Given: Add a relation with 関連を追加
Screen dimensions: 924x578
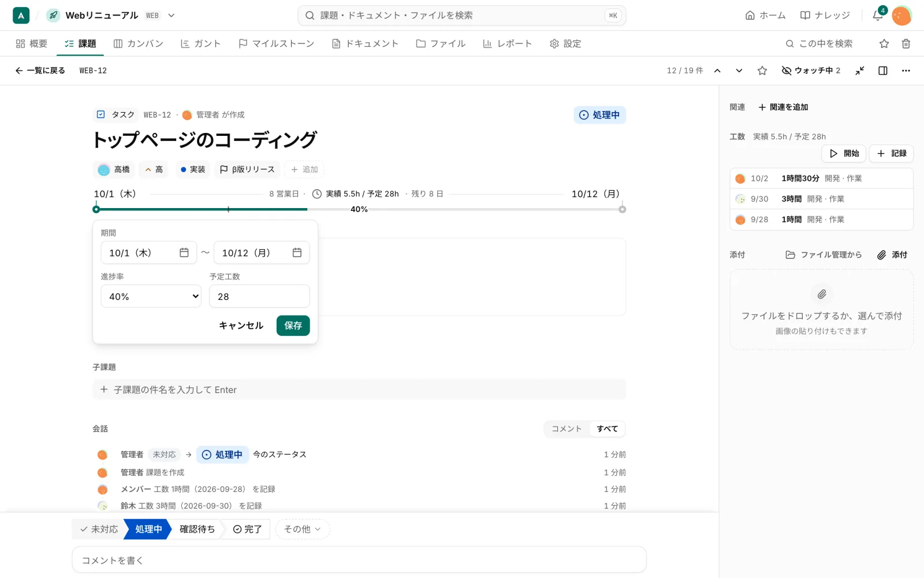Looking at the screenshot, I should click(783, 107).
